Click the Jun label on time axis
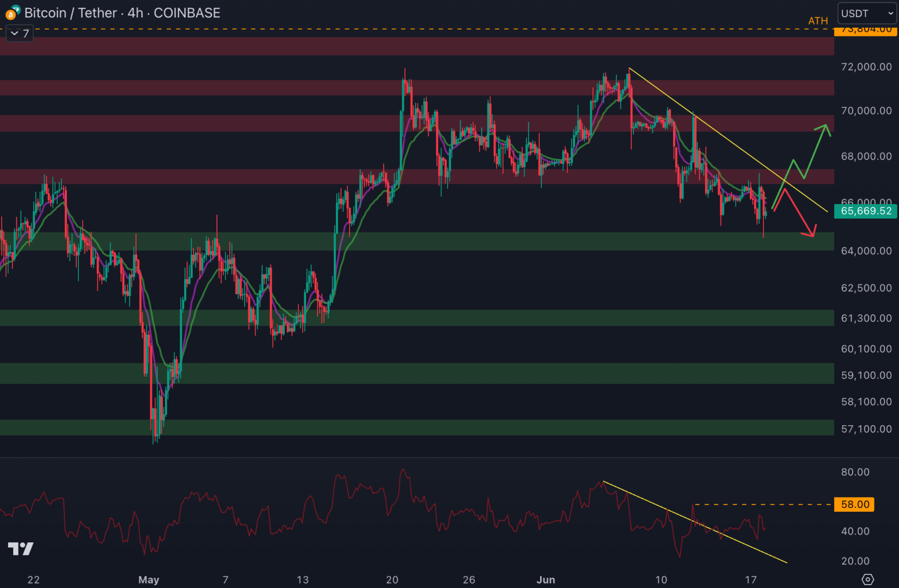This screenshot has height=588, width=899. 546,580
